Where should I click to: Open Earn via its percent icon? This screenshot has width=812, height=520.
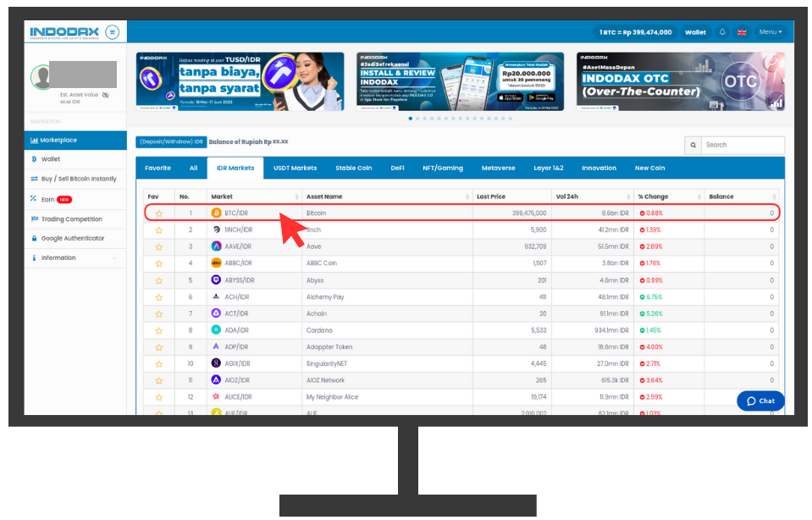click(34, 199)
